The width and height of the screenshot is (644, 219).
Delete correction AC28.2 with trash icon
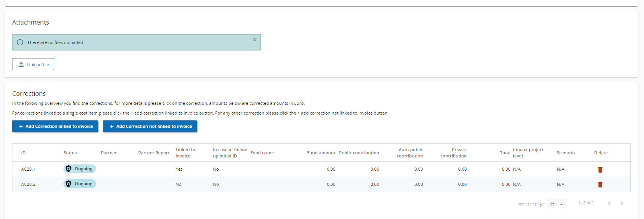point(600,184)
